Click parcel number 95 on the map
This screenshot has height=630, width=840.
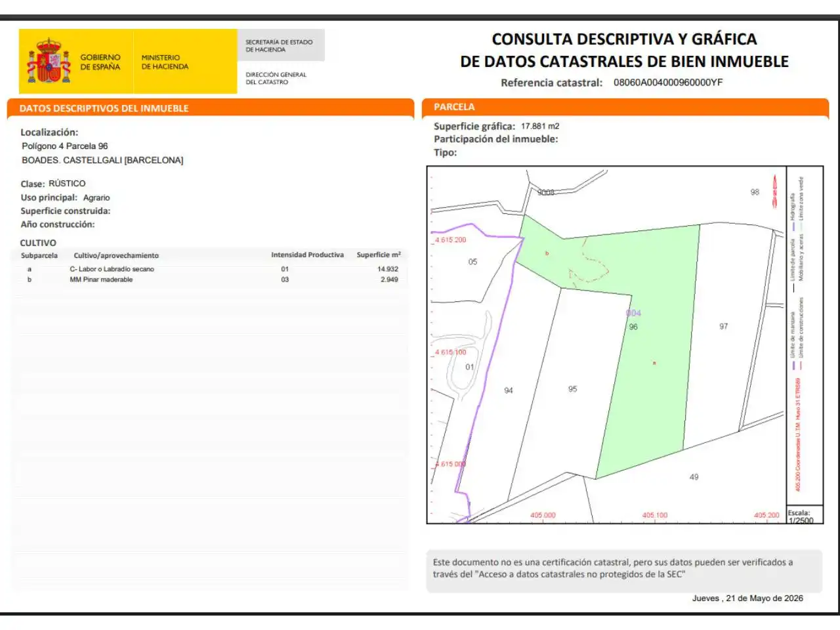(572, 389)
